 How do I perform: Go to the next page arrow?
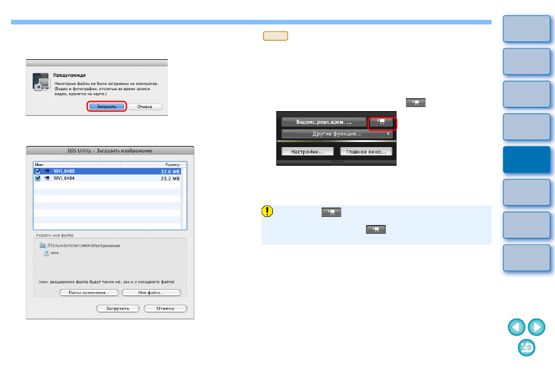point(536,327)
